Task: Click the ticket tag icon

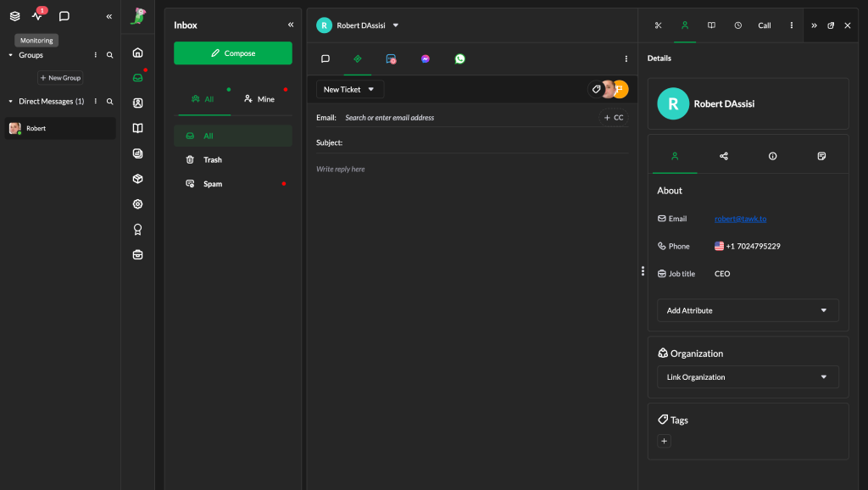Action: point(596,89)
